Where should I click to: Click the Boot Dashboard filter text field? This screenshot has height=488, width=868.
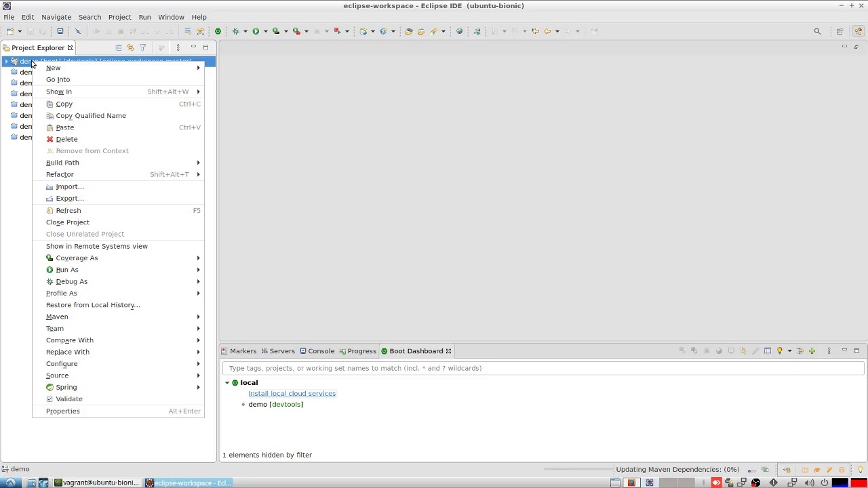point(543,368)
